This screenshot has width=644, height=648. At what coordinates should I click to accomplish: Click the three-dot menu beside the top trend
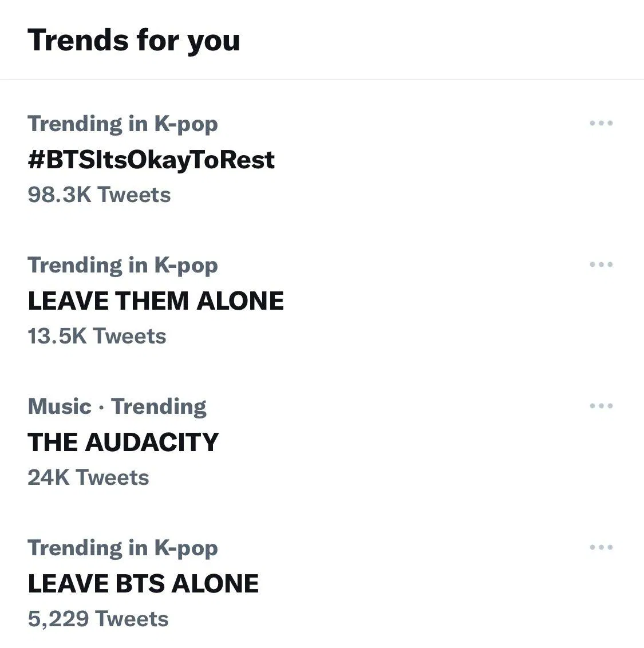click(x=601, y=122)
